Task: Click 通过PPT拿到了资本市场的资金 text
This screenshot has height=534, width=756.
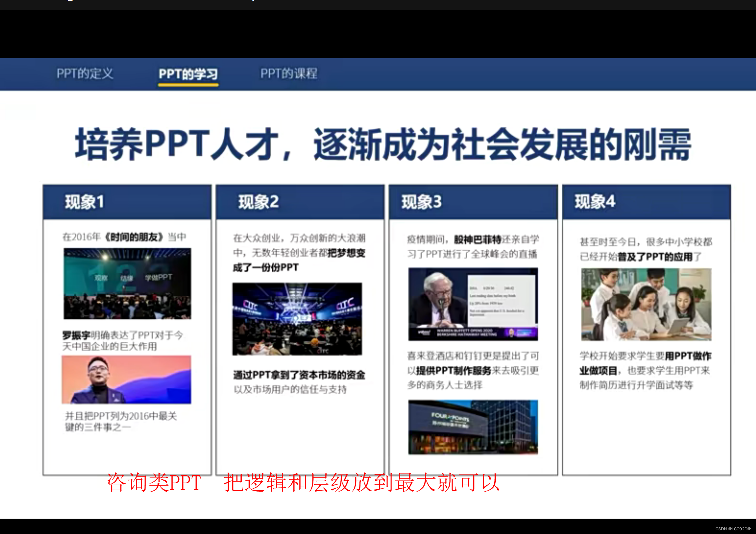Action: (299, 375)
